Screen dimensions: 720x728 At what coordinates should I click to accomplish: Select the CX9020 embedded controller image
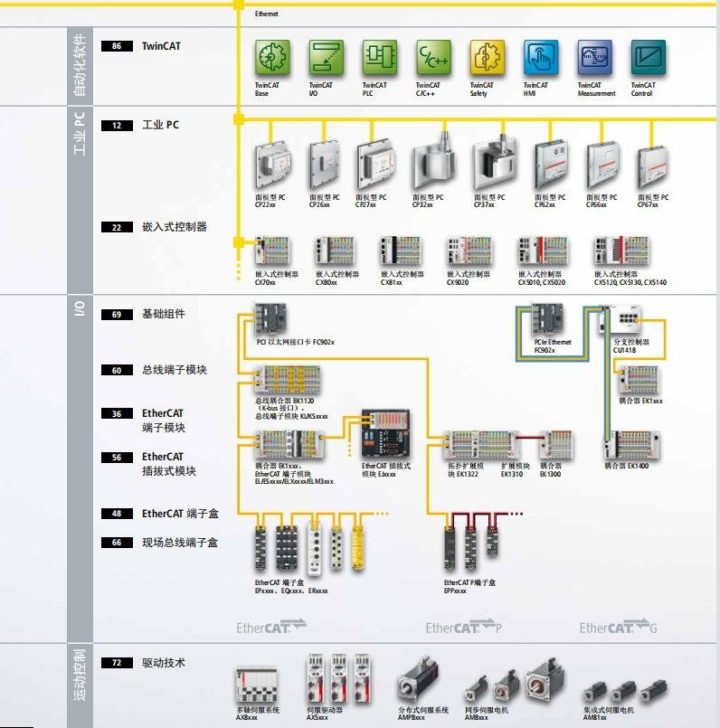tap(469, 251)
